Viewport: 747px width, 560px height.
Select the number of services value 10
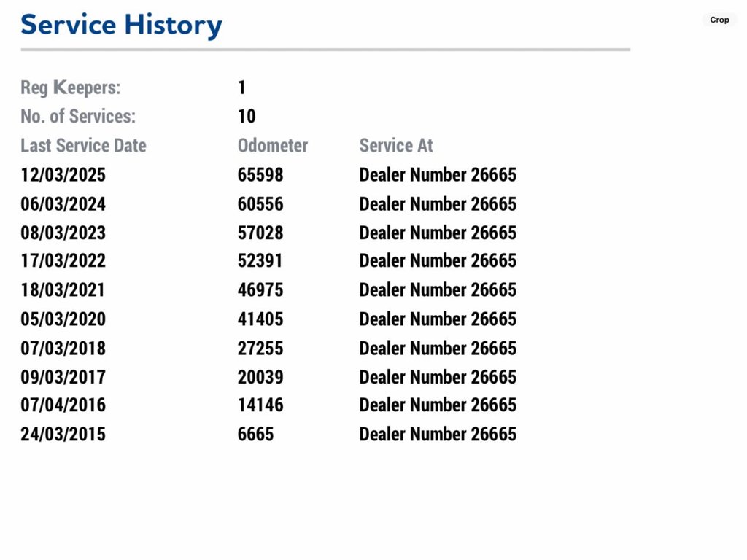click(247, 117)
